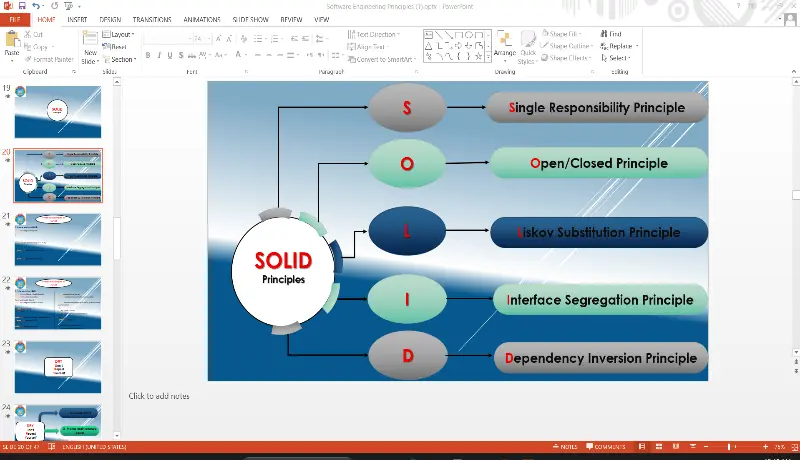Image resolution: width=800 pixels, height=460 pixels.
Task: Click the PowerPoint Help question mark
Action: pyautogui.click(x=738, y=6)
